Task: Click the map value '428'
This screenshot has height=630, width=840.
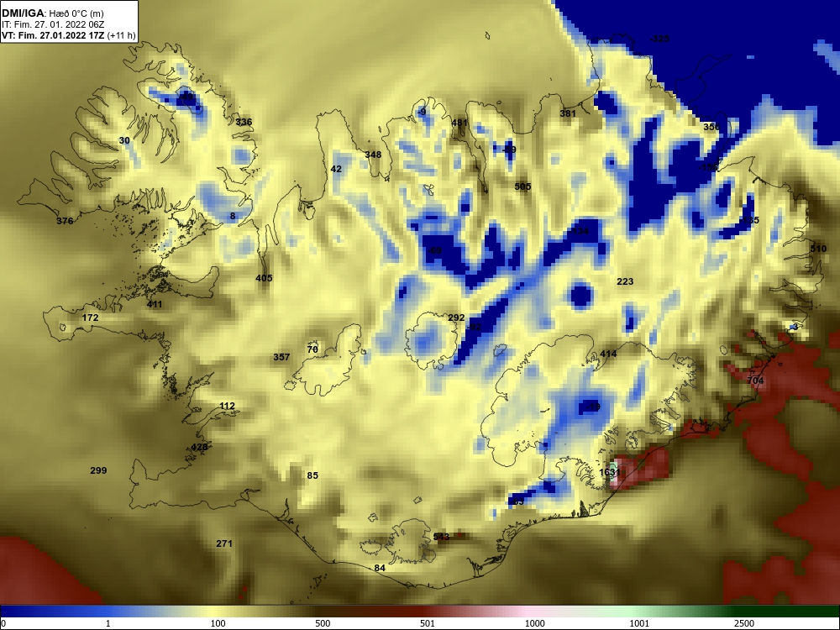Action: coord(199,448)
